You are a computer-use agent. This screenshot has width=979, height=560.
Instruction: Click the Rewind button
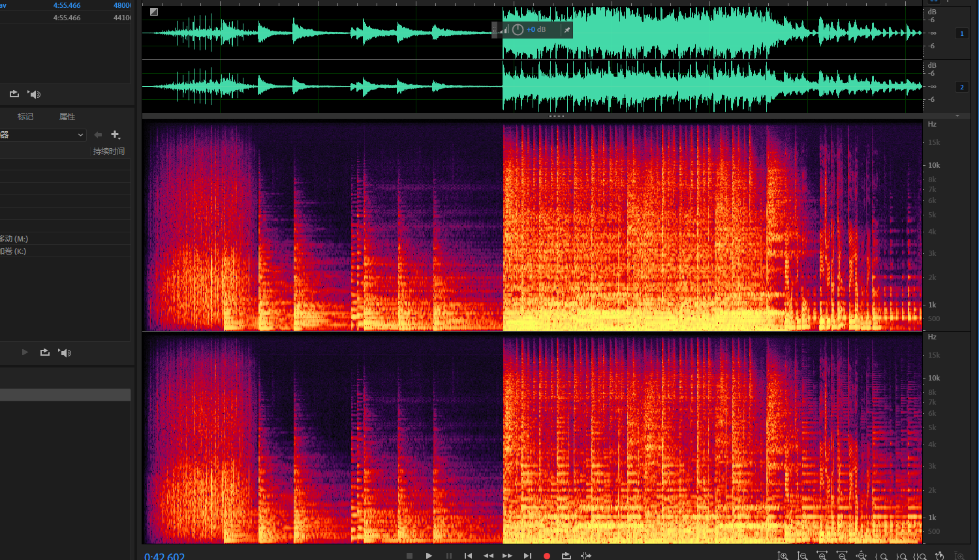(x=488, y=555)
